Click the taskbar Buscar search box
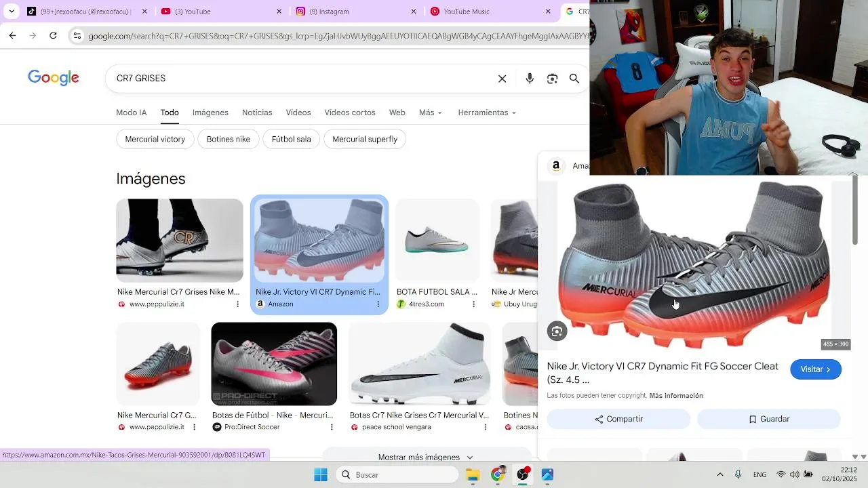The image size is (868, 488). [x=397, y=474]
